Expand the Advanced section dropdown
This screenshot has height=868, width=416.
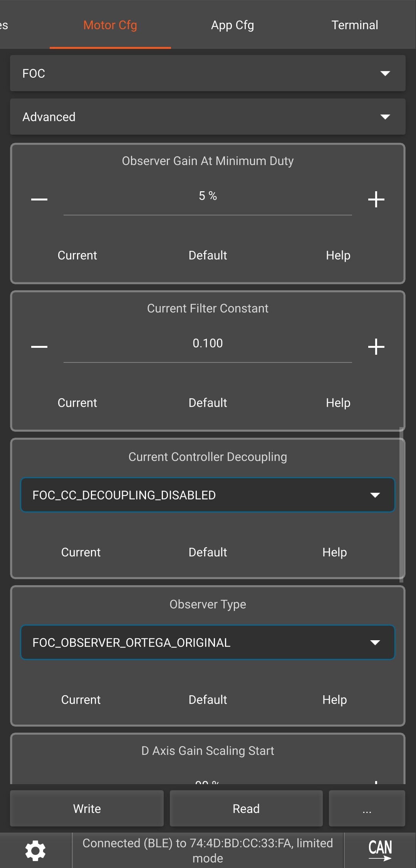[208, 117]
